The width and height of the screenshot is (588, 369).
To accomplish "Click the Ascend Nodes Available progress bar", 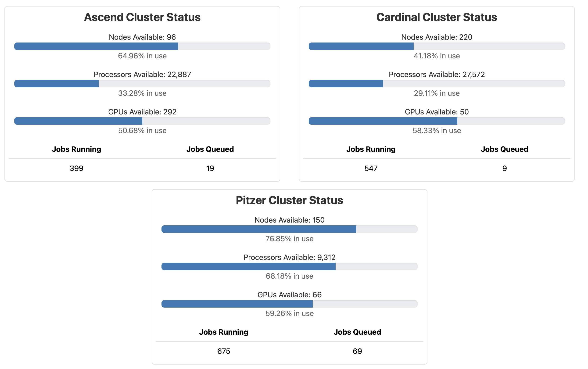I will (142, 46).
